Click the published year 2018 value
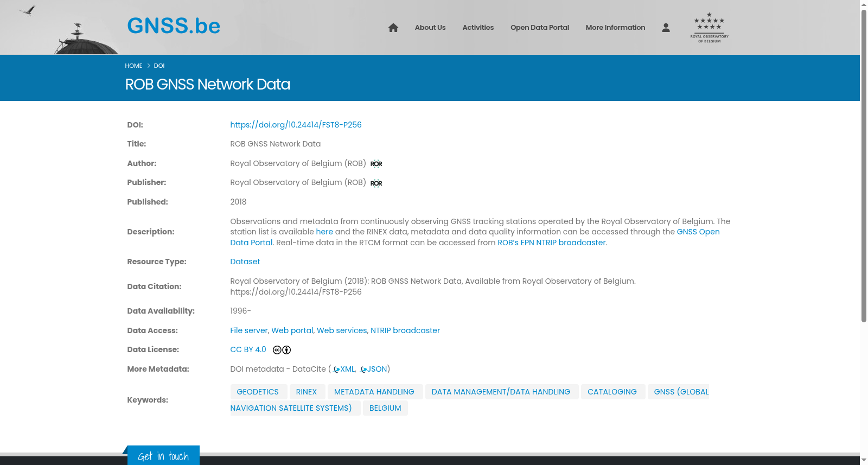Viewport: 868px width, 465px height. 238,202
